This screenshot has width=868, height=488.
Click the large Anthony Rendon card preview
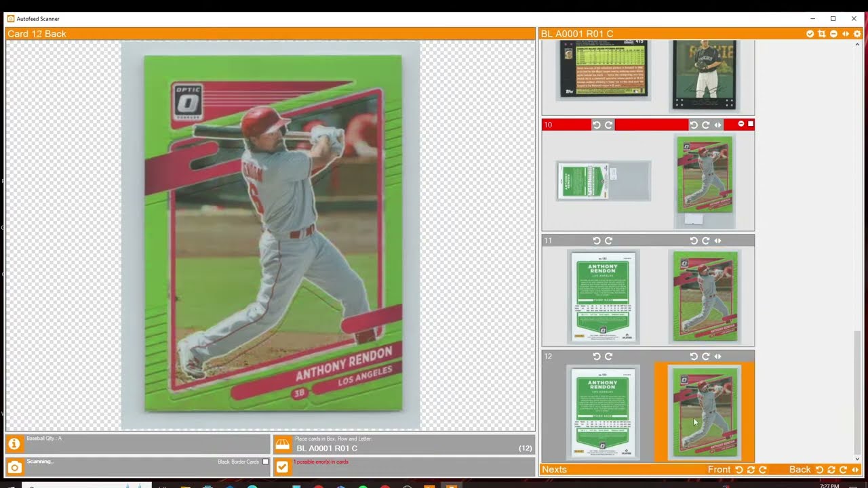[271, 235]
